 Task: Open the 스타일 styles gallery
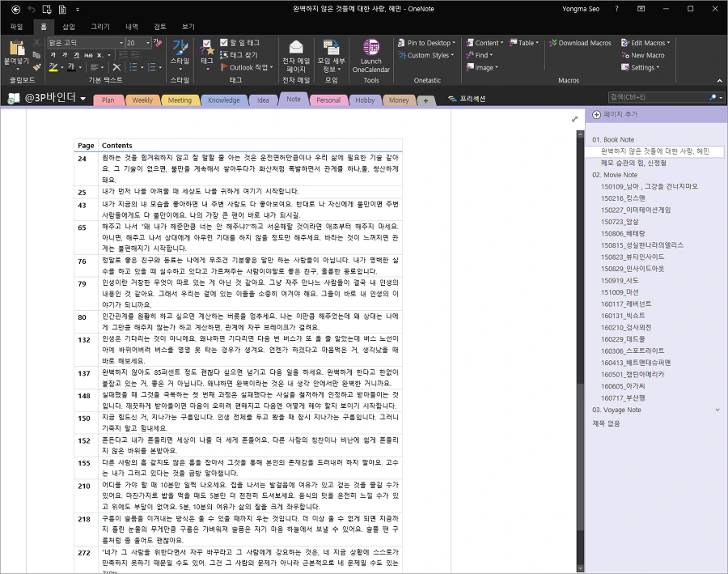click(x=180, y=55)
